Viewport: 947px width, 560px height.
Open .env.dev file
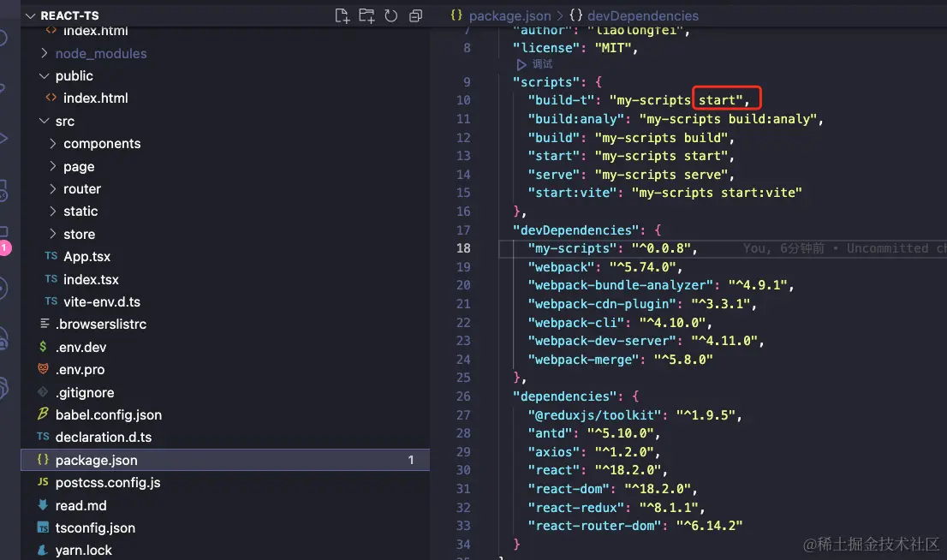[x=81, y=348]
